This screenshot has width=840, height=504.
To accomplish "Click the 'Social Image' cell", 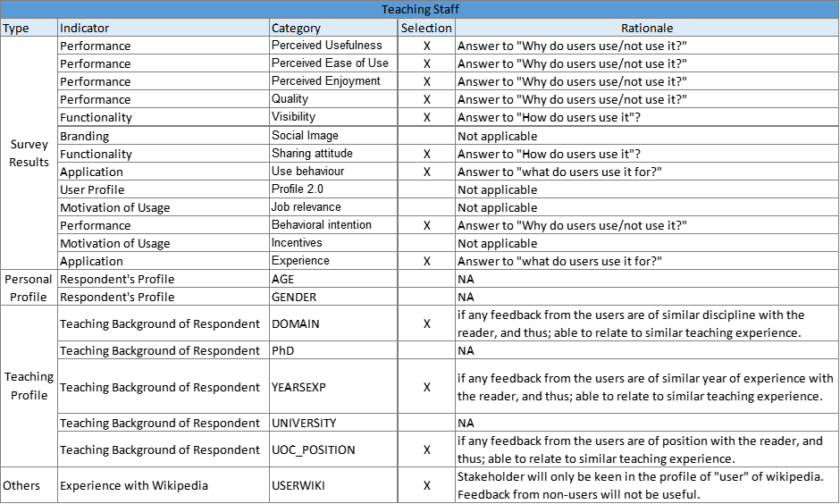I will [333, 136].
